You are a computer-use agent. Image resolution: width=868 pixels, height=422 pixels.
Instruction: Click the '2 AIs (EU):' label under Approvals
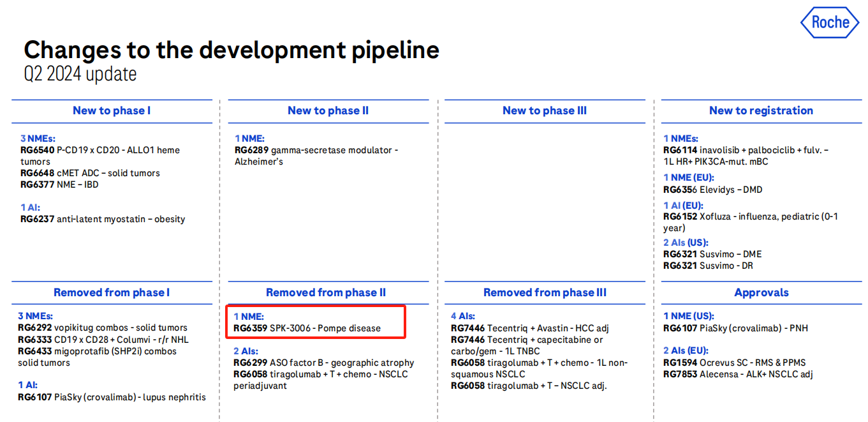(x=686, y=350)
